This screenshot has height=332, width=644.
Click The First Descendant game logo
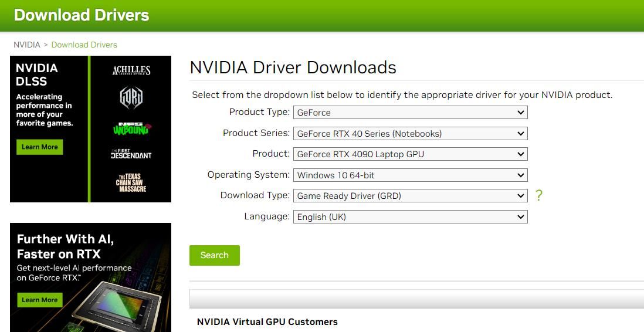point(131,154)
